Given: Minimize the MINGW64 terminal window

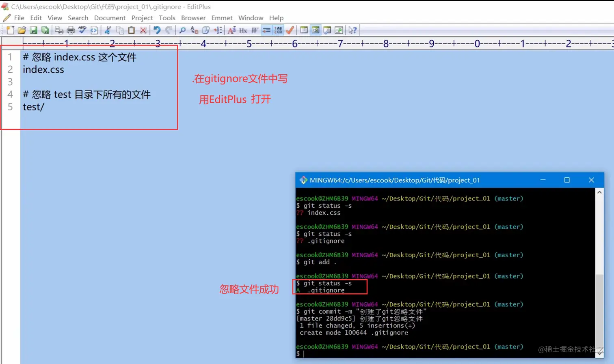Looking at the screenshot, I should coord(543,180).
